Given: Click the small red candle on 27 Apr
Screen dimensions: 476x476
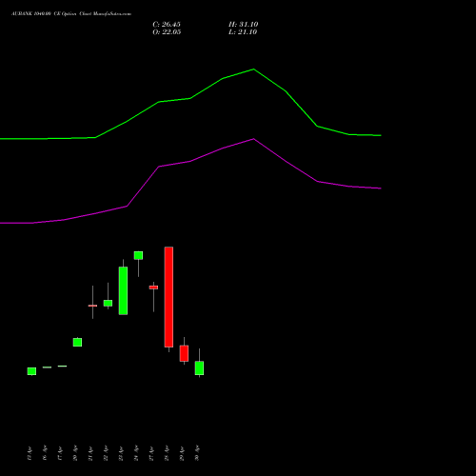Looking at the screenshot, I should pyautogui.click(x=153, y=288).
